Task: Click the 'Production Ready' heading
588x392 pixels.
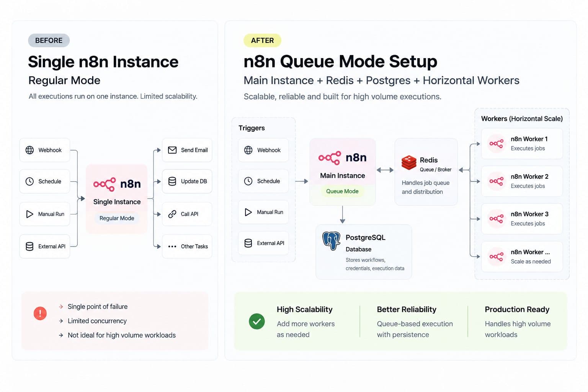Action: pyautogui.click(x=517, y=309)
